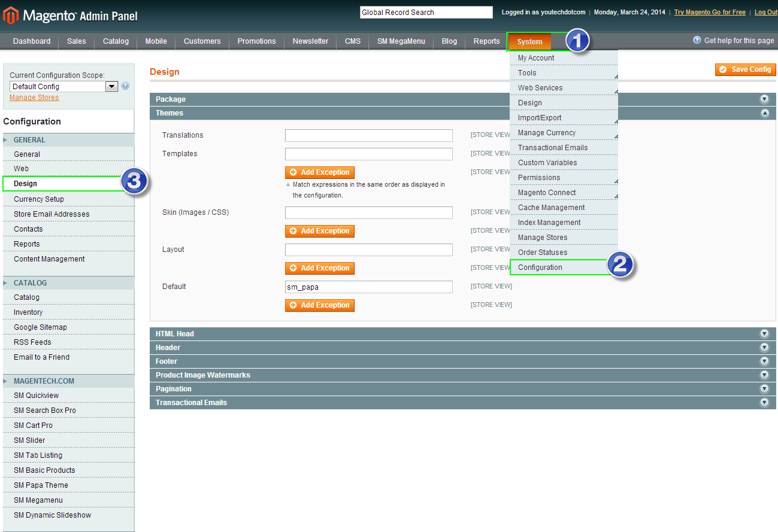Expand the Package section arrow
The width and height of the screenshot is (778, 532).
[764, 99]
